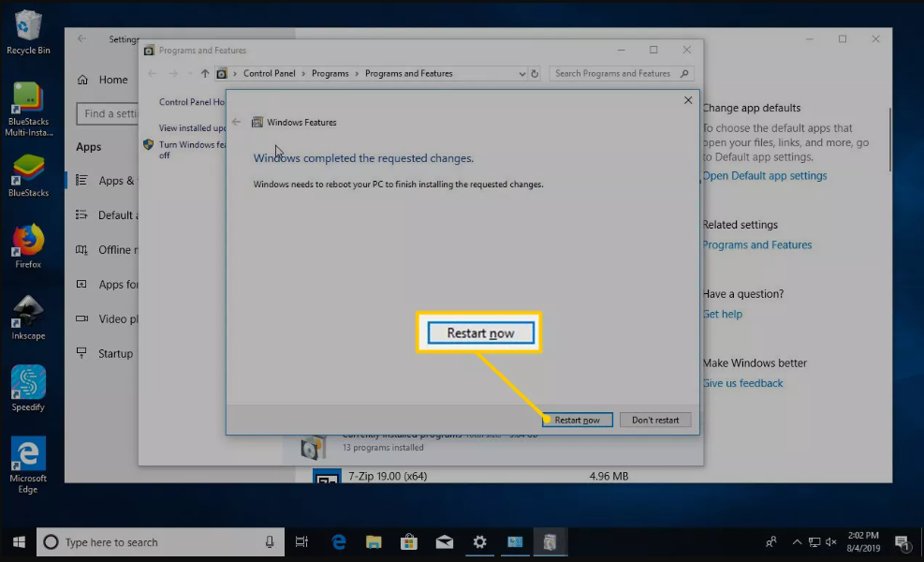Minimize the Programs and Features window
The image size is (924, 562).
tap(621, 51)
